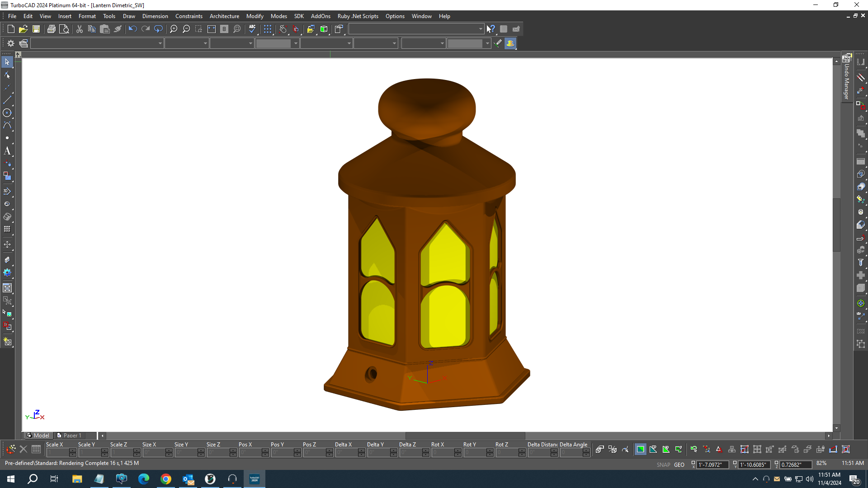Open the Ruby .Net Scripts menu
The width and height of the screenshot is (868, 488).
(358, 16)
